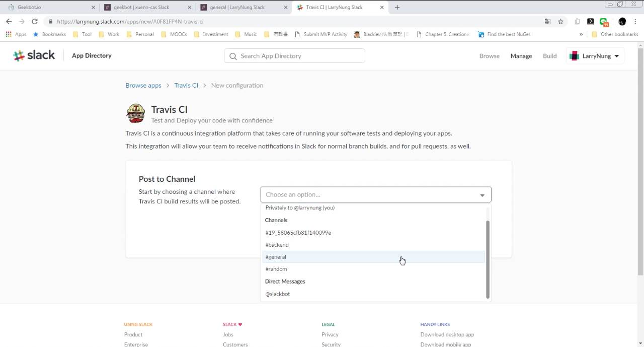Click Travis CI breadcrumb link
Screen dimensions: 644x347
point(186,86)
